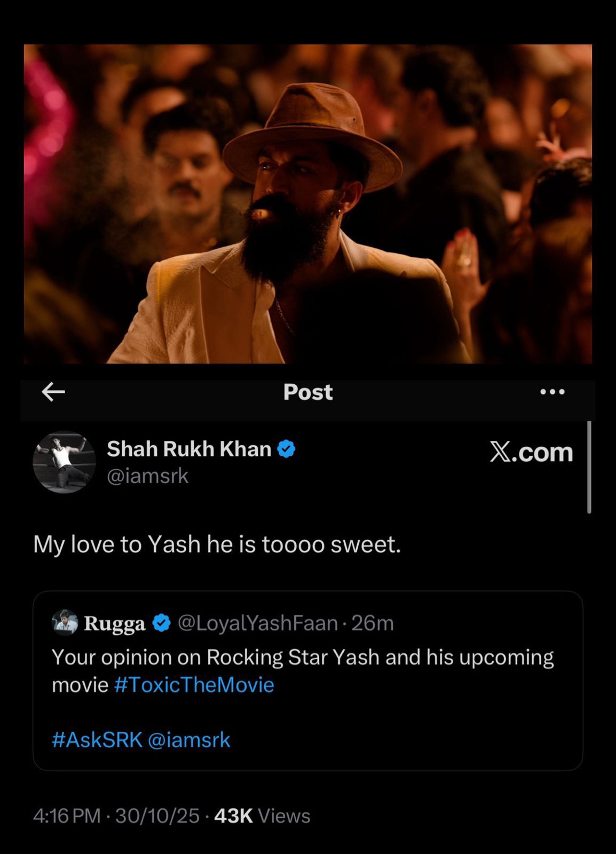
Task: Open the #AskSRK hashtag
Action: [x=97, y=740]
